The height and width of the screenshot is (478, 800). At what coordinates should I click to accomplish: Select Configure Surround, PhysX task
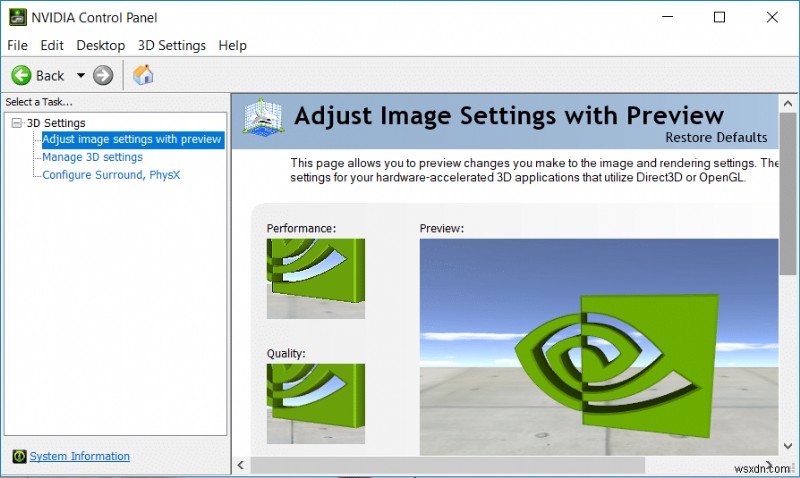pyautogui.click(x=111, y=175)
